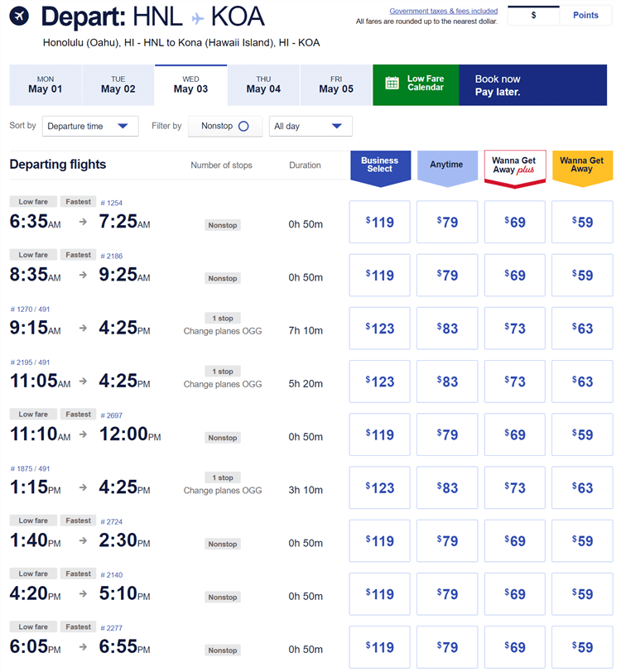Pick $119 Business Select fare for 8:35AM flight
The height and width of the screenshot is (672, 621).
pos(380,275)
